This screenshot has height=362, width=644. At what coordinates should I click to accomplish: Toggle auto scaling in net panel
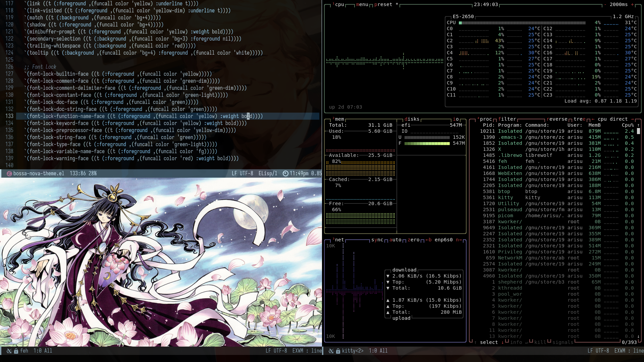(395, 240)
